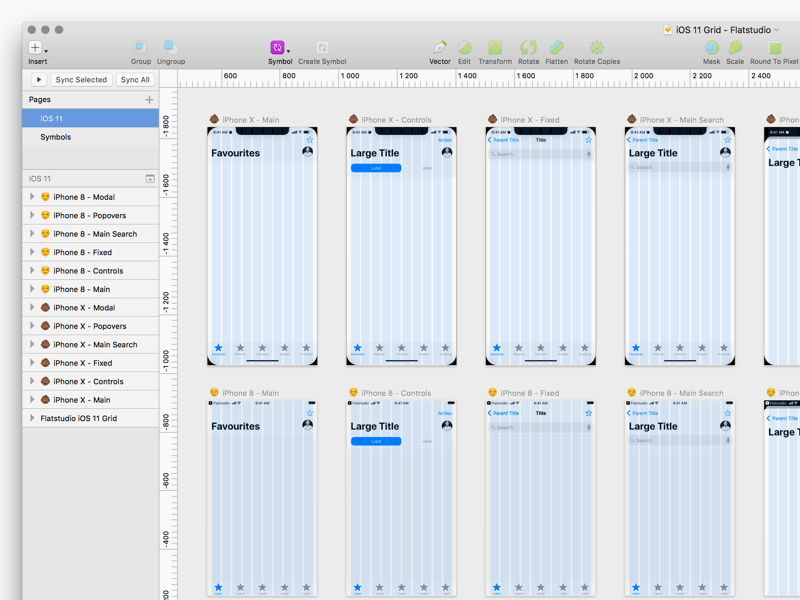The image size is (800, 600).
Task: Click the Group layers icon
Action: 141,48
